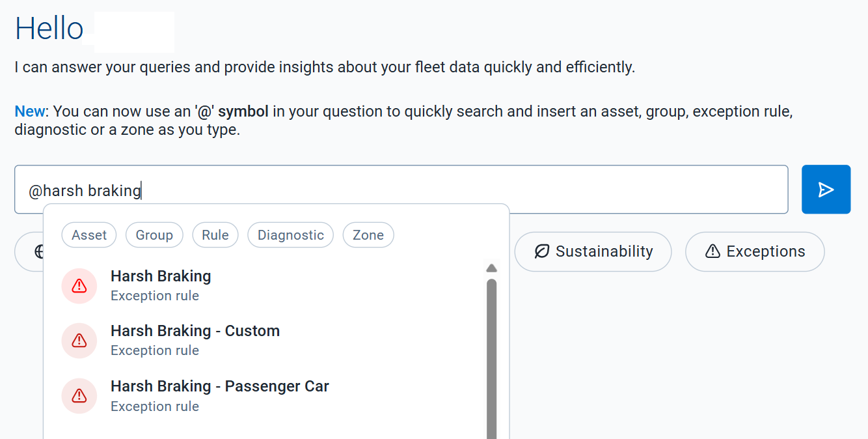This screenshot has height=439, width=868.
Task: Click the scroll-up arrow in the suggestion dropdown
Action: [492, 267]
